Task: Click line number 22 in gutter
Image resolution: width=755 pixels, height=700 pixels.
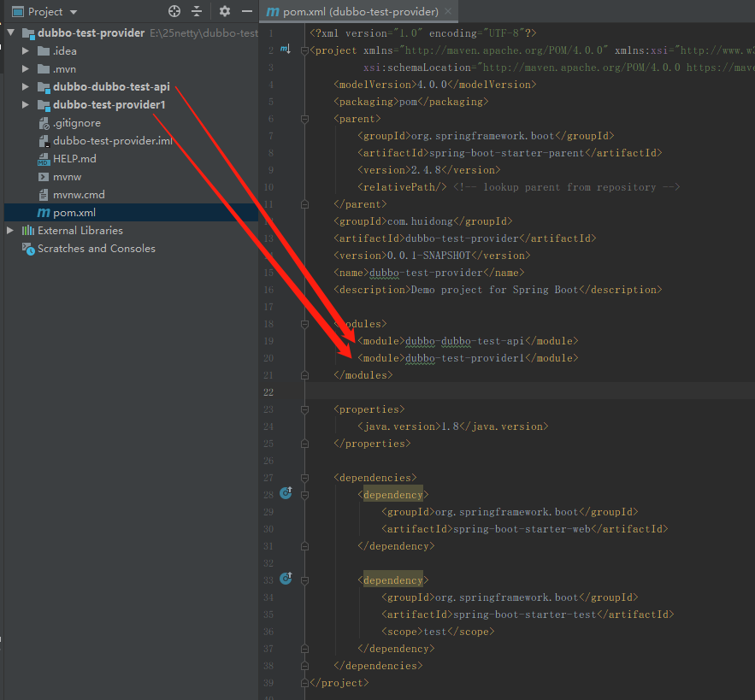Action: point(268,392)
